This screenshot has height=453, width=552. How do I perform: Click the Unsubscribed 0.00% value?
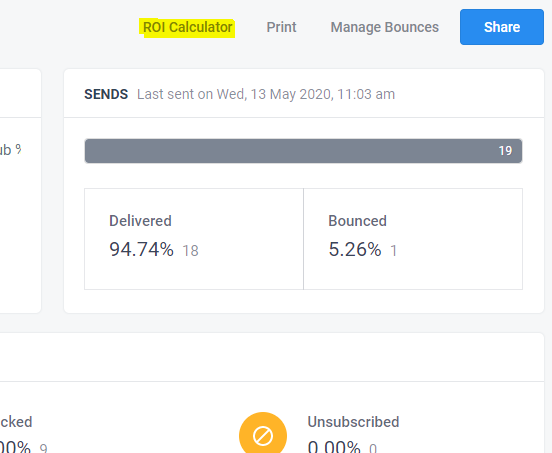[334, 447]
